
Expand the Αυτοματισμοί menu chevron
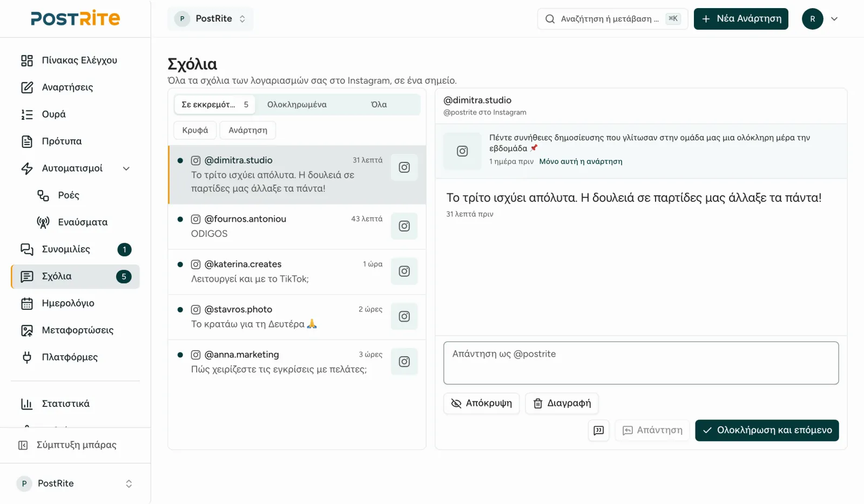[x=126, y=168]
